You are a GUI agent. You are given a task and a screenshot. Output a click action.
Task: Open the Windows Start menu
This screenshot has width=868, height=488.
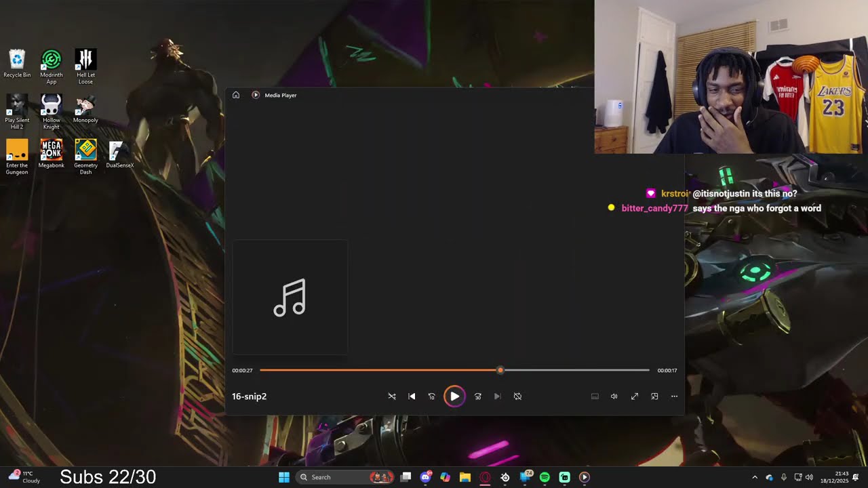point(284,477)
